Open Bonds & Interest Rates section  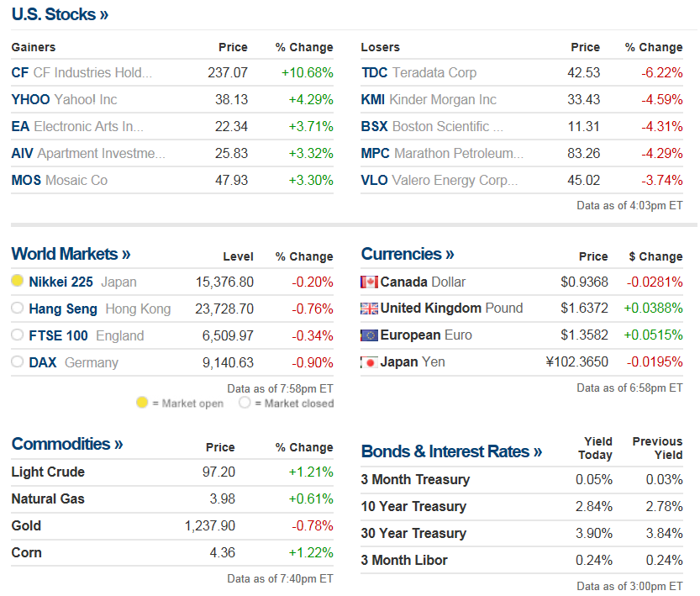coord(452,451)
